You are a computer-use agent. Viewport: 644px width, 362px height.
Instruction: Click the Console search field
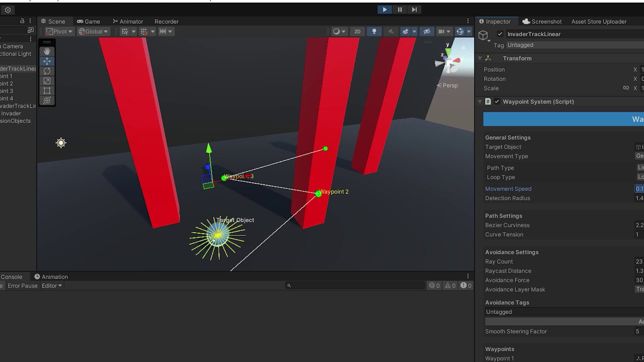355,286
